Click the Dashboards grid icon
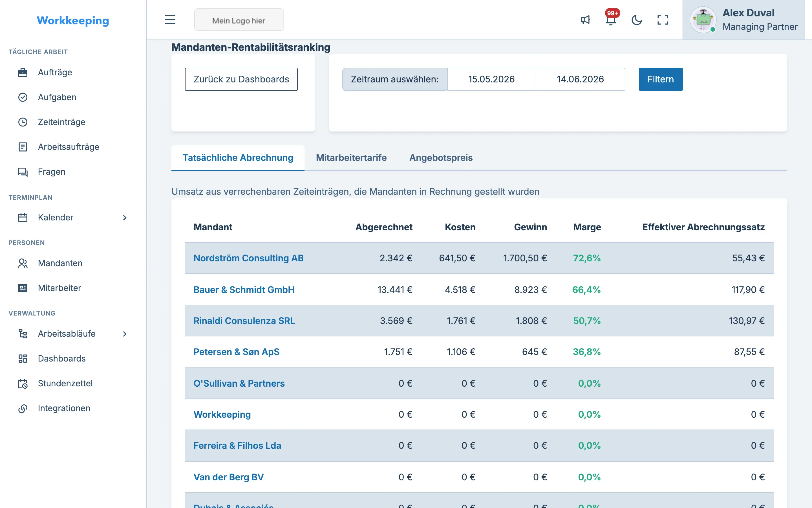 pos(23,358)
